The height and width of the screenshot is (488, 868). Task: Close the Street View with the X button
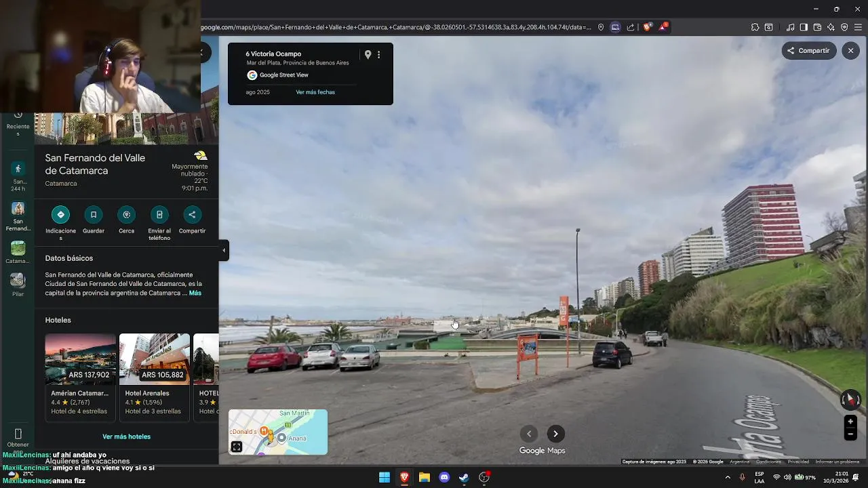(x=850, y=51)
